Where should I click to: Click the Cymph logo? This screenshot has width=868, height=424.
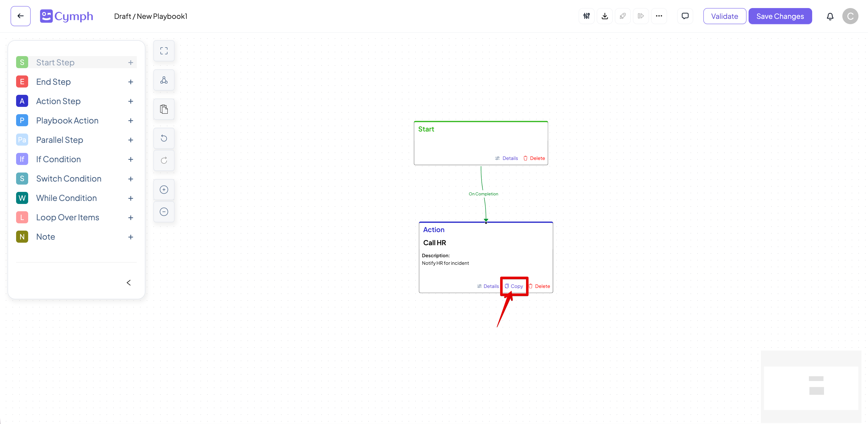[66, 16]
